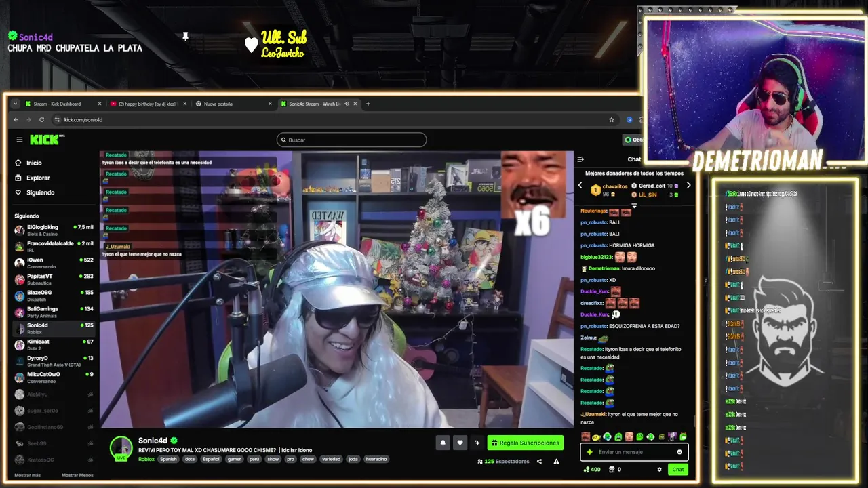The width and height of the screenshot is (868, 488).
Task: Open Francovidalalcalde channel in sidebar
Action: (x=54, y=246)
